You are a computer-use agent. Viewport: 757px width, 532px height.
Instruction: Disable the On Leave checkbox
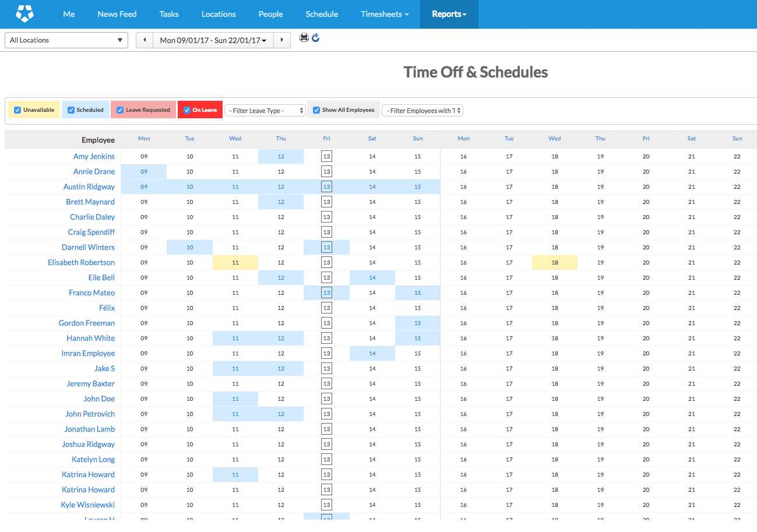pos(187,110)
